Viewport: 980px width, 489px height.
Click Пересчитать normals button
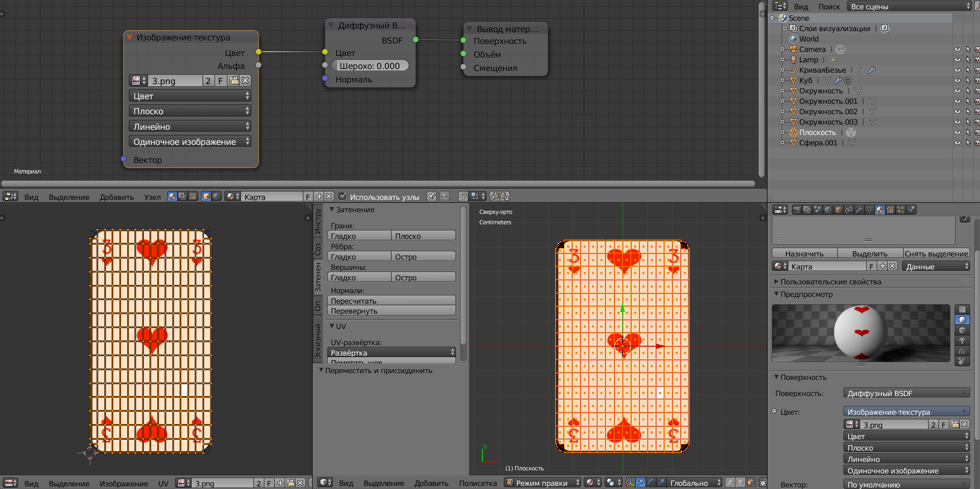pyautogui.click(x=392, y=301)
